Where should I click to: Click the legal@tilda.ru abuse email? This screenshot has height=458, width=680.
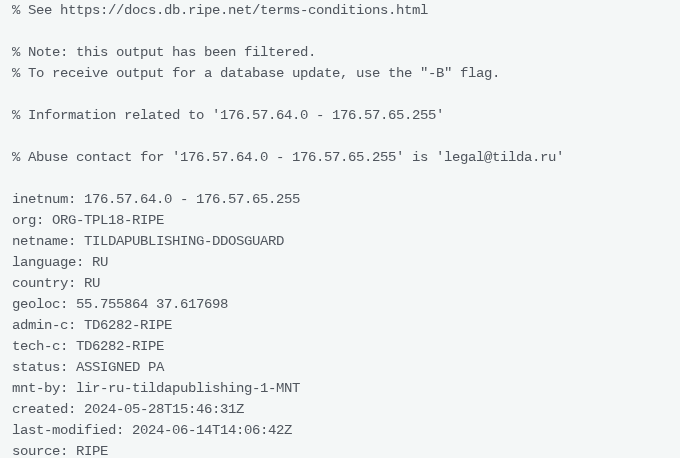(x=500, y=157)
